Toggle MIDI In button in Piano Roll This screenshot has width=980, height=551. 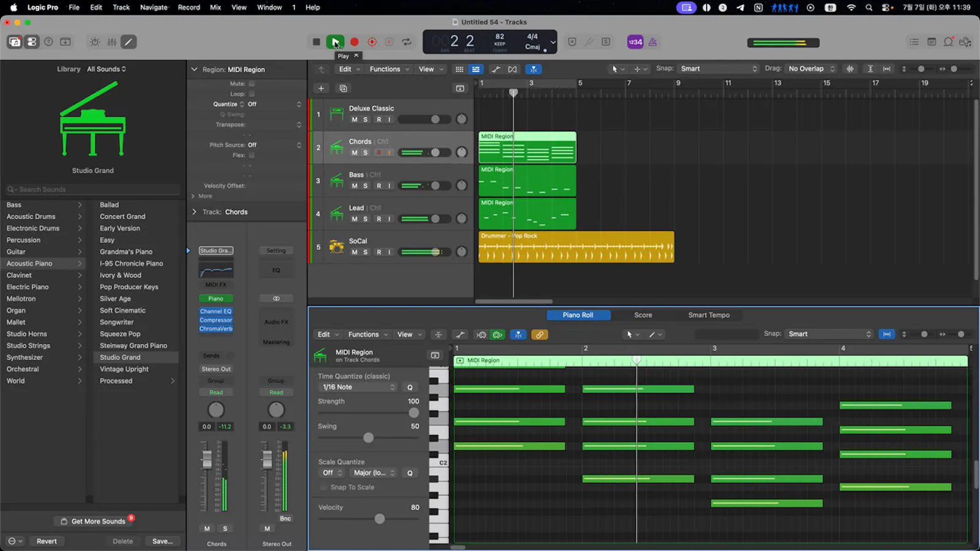click(481, 334)
